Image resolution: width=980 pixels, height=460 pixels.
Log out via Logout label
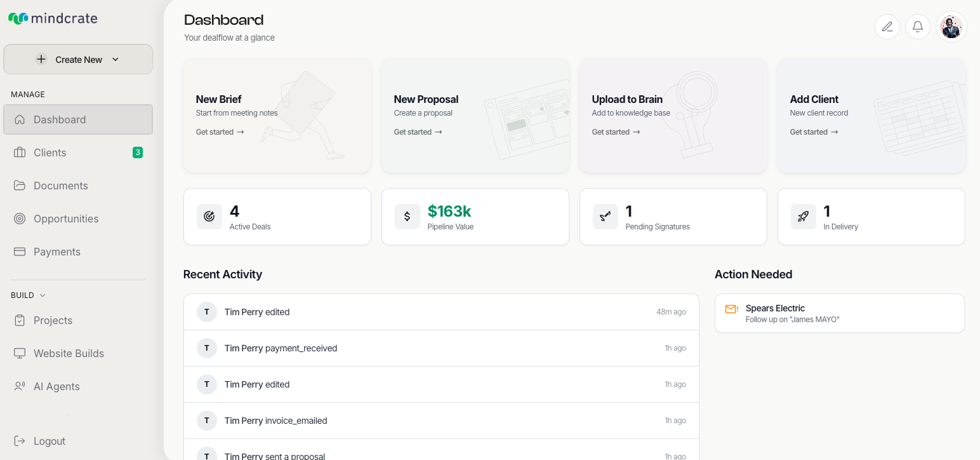coord(50,441)
